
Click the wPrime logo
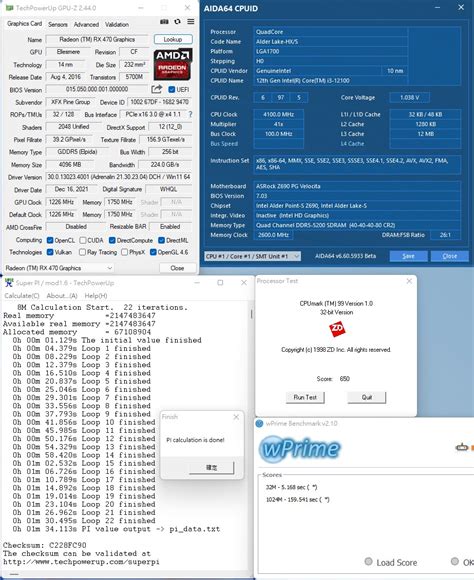click(299, 449)
